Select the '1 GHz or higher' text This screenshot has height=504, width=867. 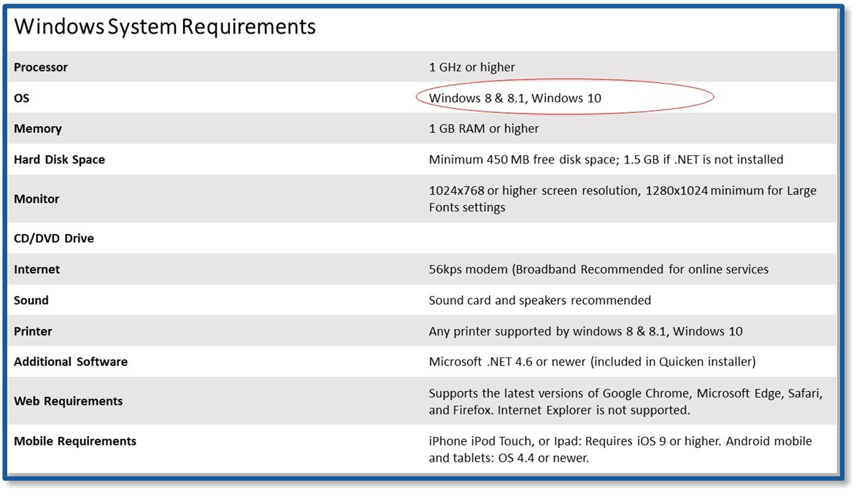[x=471, y=67]
